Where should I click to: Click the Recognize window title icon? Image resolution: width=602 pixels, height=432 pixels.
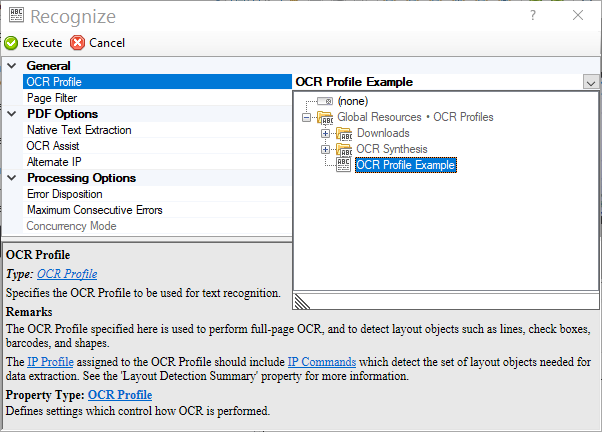click(x=15, y=17)
